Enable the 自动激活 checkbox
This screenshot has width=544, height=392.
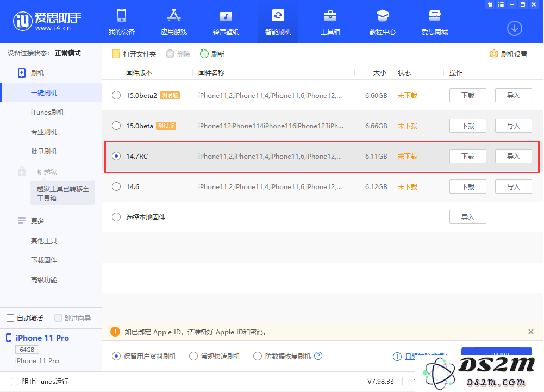[10, 318]
